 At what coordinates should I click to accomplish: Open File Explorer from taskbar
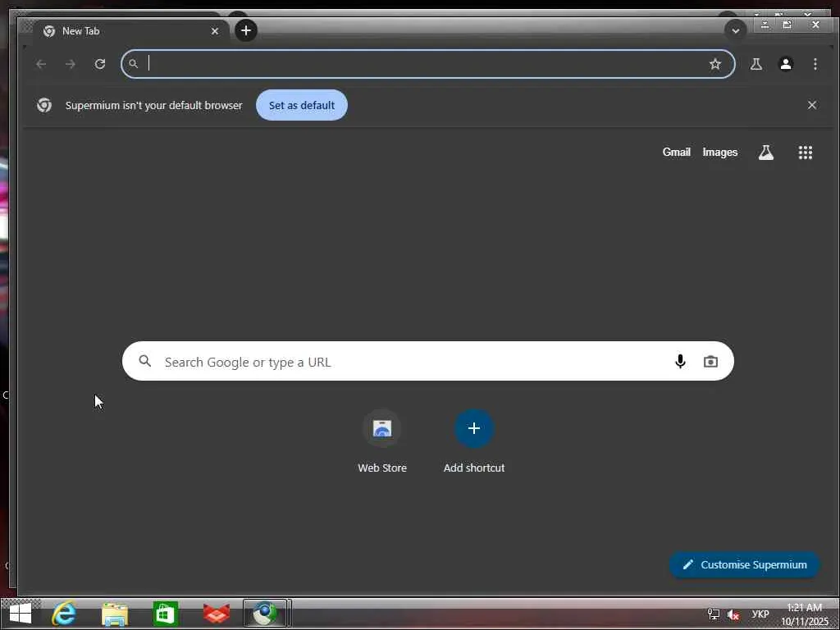pyautogui.click(x=115, y=614)
